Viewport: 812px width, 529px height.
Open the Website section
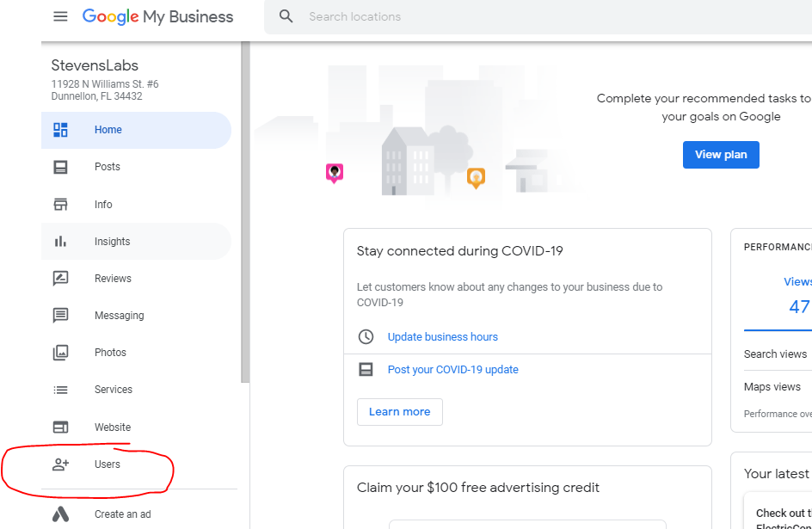[x=113, y=427]
